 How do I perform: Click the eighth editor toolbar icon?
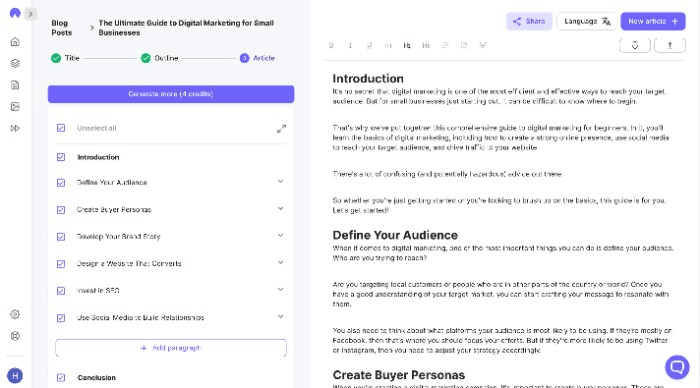[x=464, y=45]
